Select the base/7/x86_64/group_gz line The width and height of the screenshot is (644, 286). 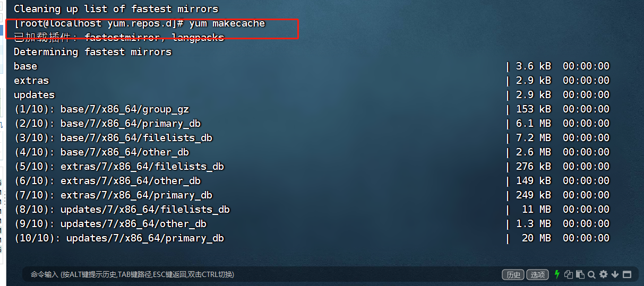tap(312, 109)
